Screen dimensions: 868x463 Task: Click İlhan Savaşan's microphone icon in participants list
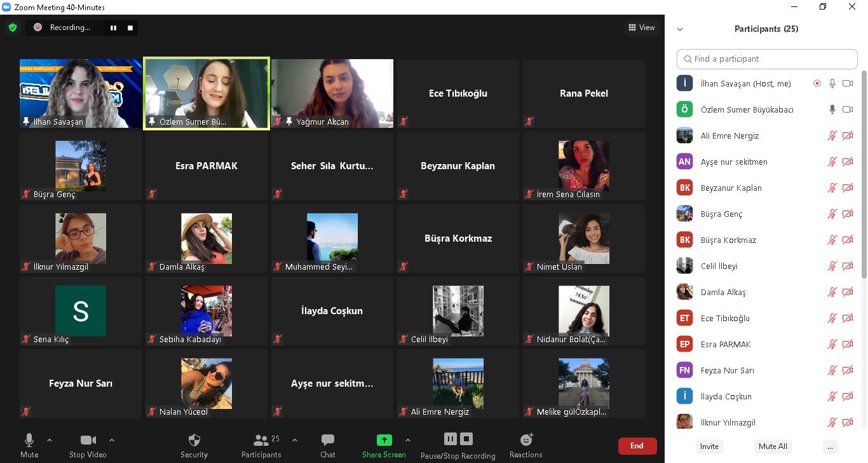click(832, 83)
